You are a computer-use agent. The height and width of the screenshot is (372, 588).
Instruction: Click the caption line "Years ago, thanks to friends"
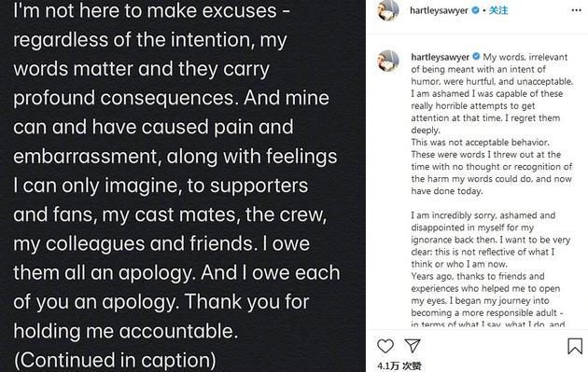(478, 276)
